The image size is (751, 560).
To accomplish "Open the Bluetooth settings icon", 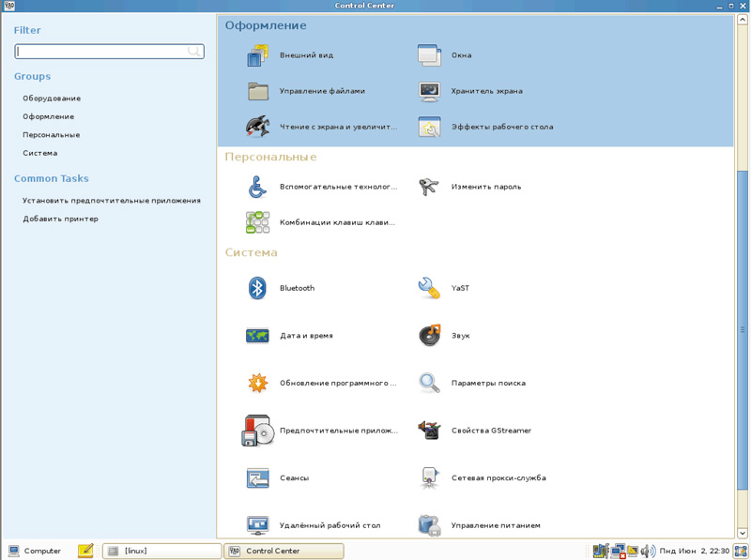I will pos(257,288).
